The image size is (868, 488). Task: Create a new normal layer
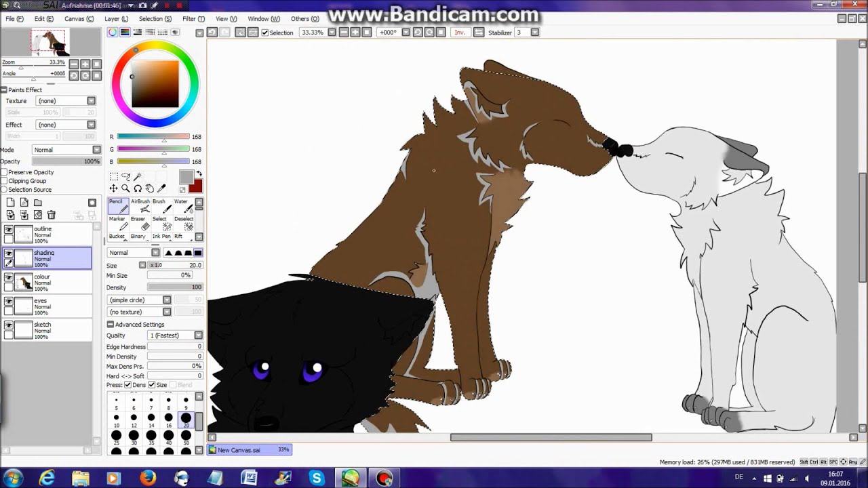(x=10, y=203)
